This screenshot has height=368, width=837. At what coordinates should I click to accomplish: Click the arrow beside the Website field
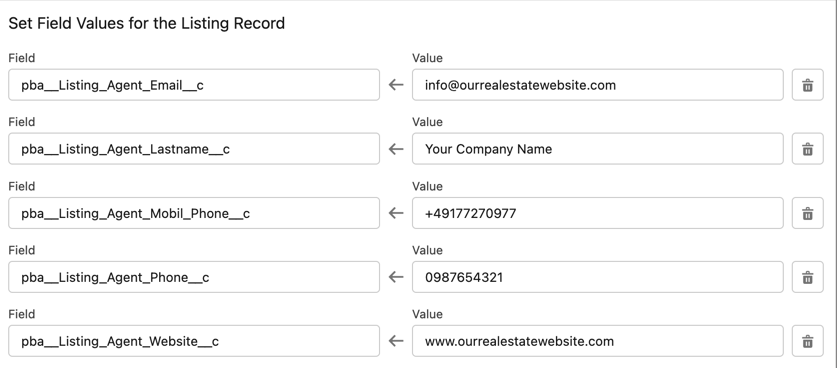(x=396, y=341)
